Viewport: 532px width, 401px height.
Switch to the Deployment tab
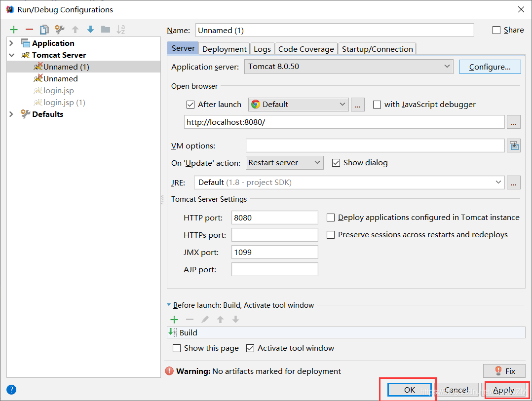point(224,49)
